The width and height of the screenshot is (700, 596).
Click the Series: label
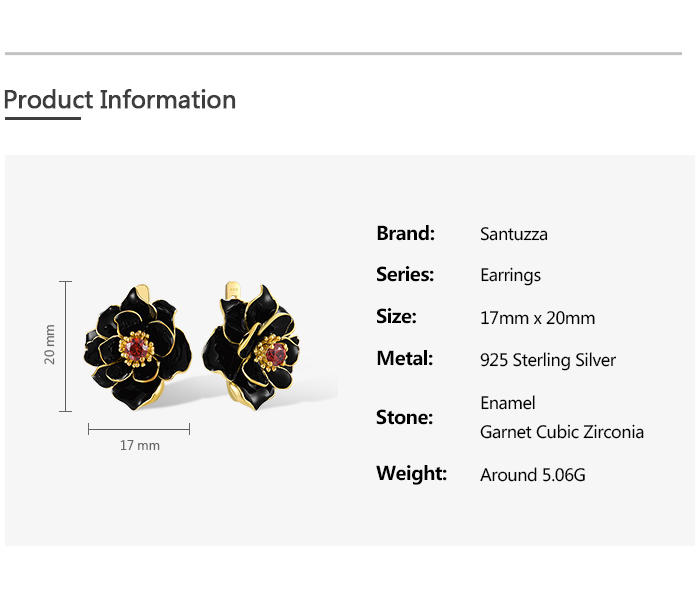click(404, 275)
